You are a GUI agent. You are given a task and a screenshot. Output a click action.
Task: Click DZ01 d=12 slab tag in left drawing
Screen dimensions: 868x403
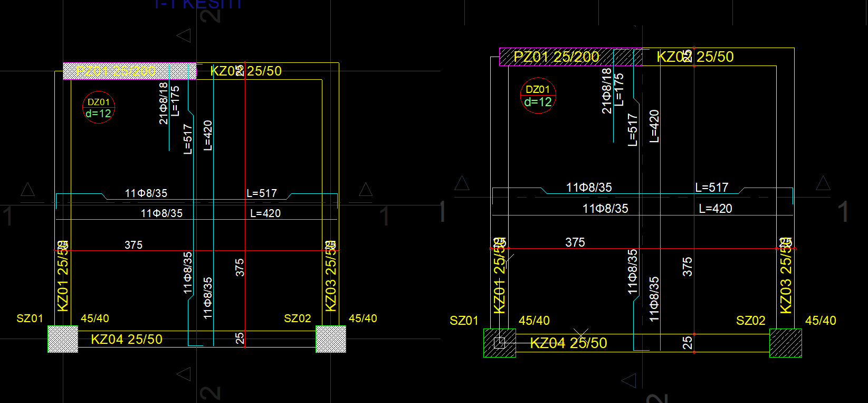point(99,108)
